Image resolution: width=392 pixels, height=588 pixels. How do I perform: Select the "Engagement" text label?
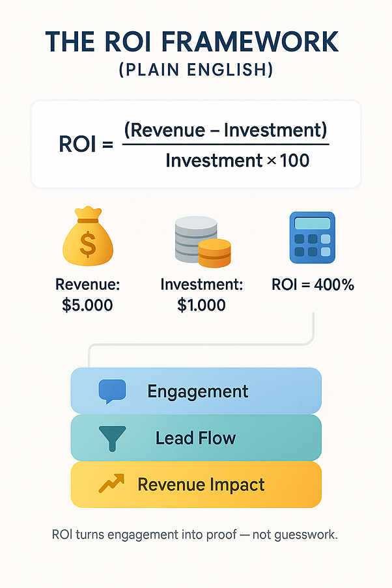[198, 391]
